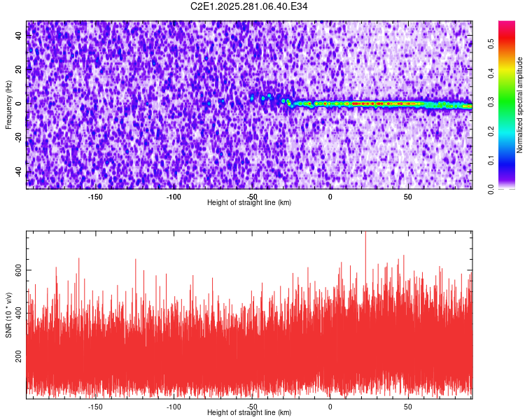
Task: Click the -150 km tick under the spectrogram
Action: tap(95, 196)
